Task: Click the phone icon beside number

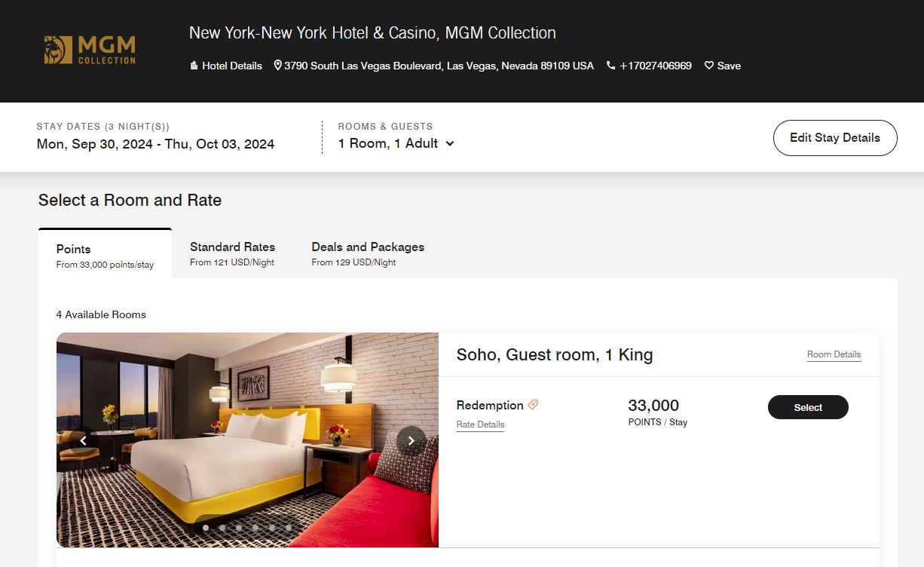Action: (610, 66)
